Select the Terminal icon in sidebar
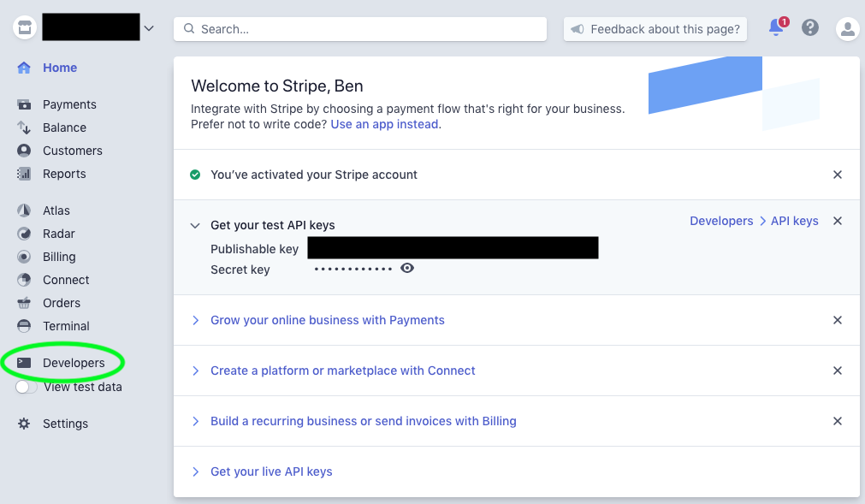 tap(25, 326)
